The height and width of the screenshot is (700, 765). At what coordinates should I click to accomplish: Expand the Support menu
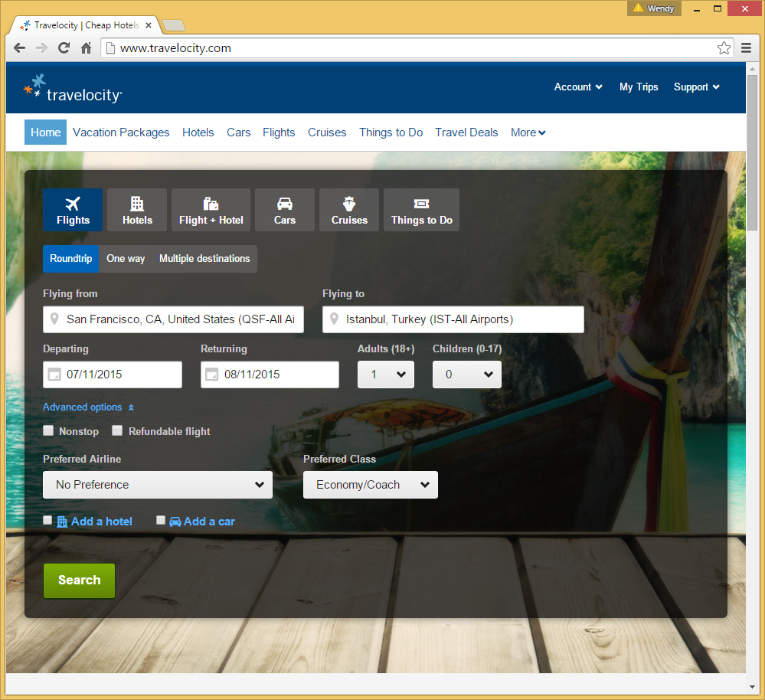[x=696, y=87]
